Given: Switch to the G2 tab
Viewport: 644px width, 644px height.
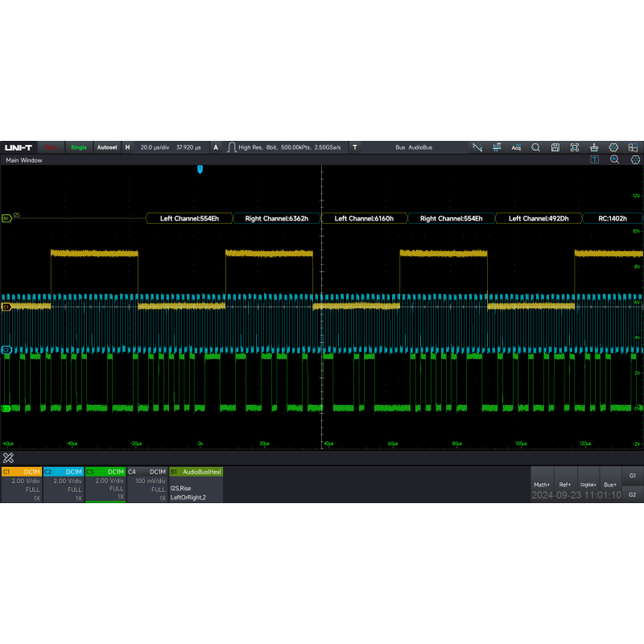Looking at the screenshot, I should click(633, 494).
